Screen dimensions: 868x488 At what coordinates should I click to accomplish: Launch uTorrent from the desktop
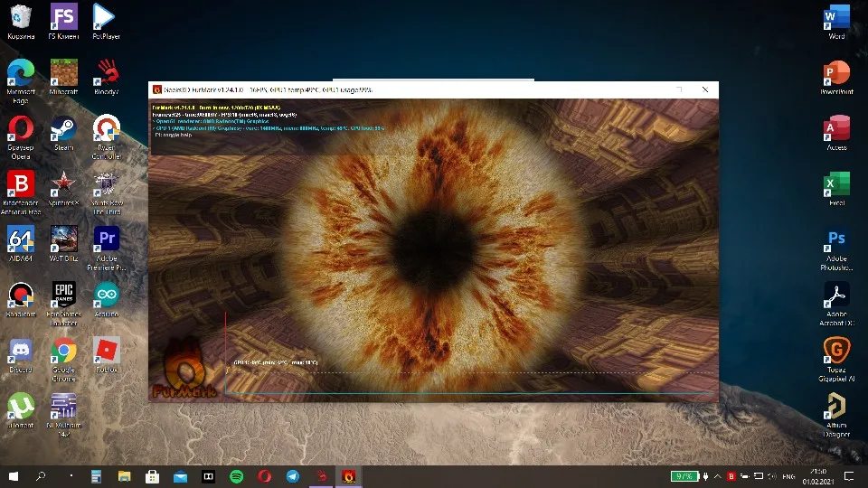[21, 411]
